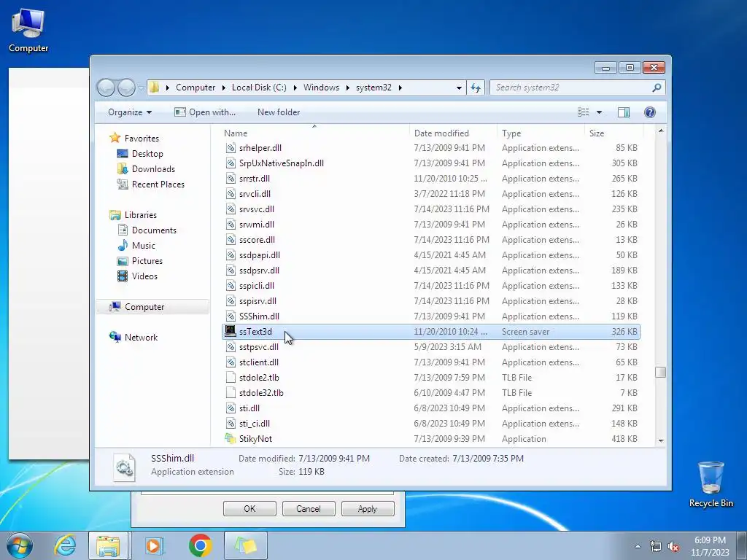The width and height of the screenshot is (747, 560).
Task: Show hidden system tray icons arrow
Action: [638, 547]
